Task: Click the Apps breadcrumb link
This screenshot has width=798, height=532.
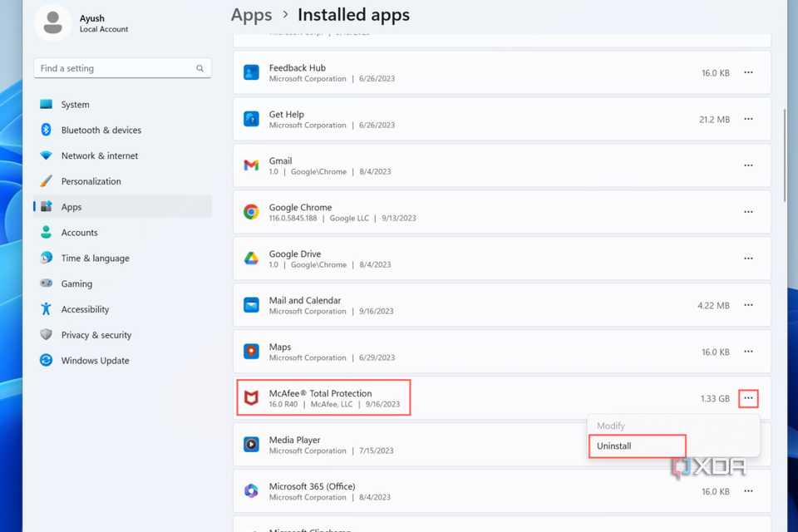Action: 251,15
